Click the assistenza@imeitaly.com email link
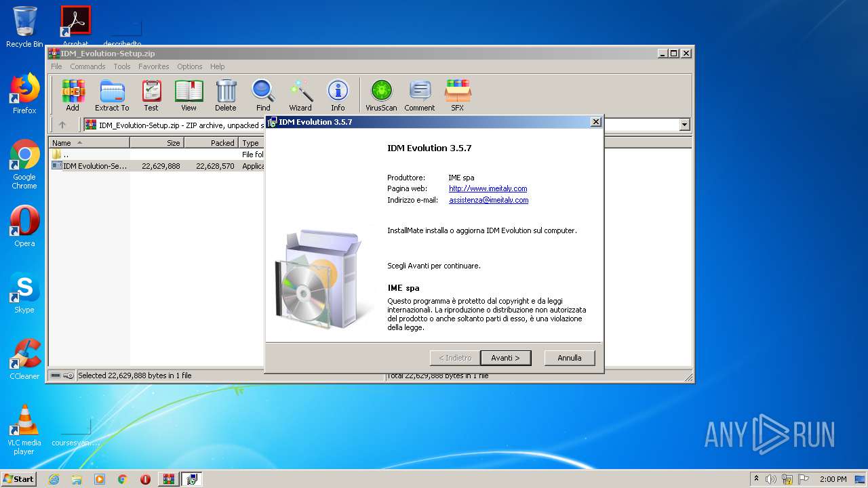868x488 pixels. tap(488, 201)
